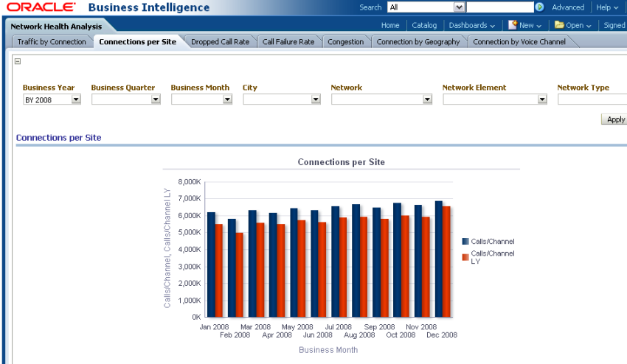The height and width of the screenshot is (364, 627).
Task: Click the Oracle logo
Action: [41, 7]
